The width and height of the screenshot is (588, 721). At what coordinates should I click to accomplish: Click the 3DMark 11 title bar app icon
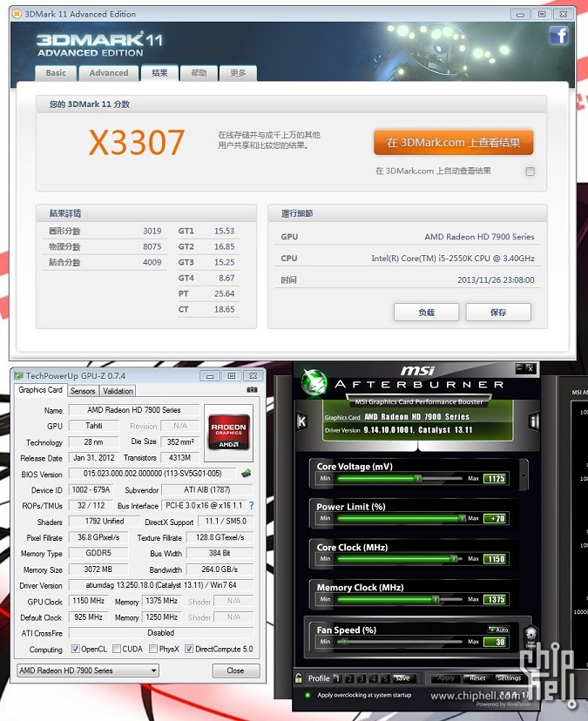(17, 14)
